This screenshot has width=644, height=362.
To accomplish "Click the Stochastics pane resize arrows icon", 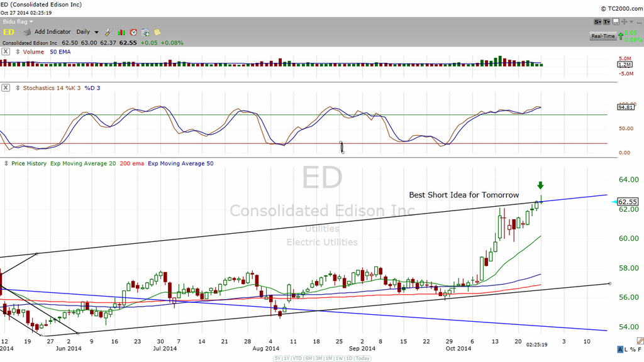I will coord(18,88).
